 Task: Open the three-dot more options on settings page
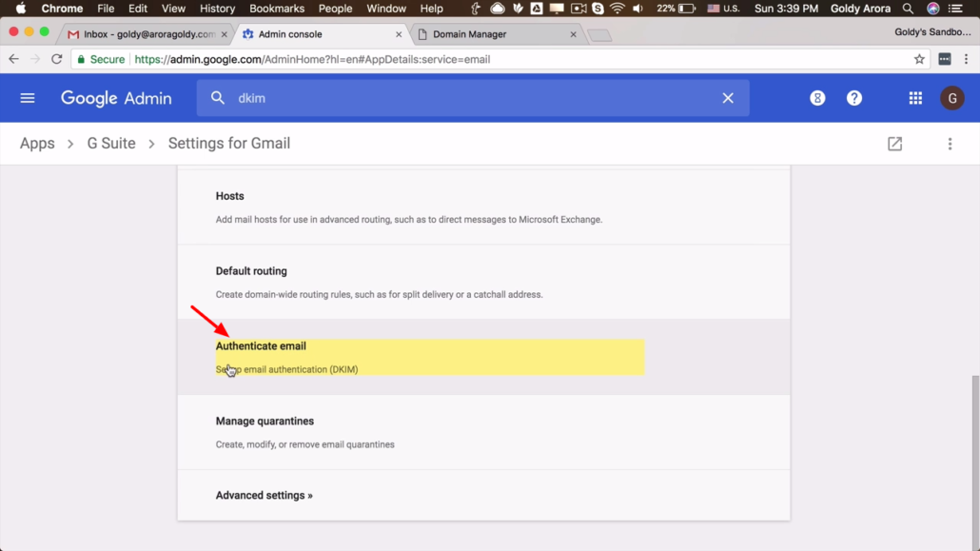coord(950,144)
